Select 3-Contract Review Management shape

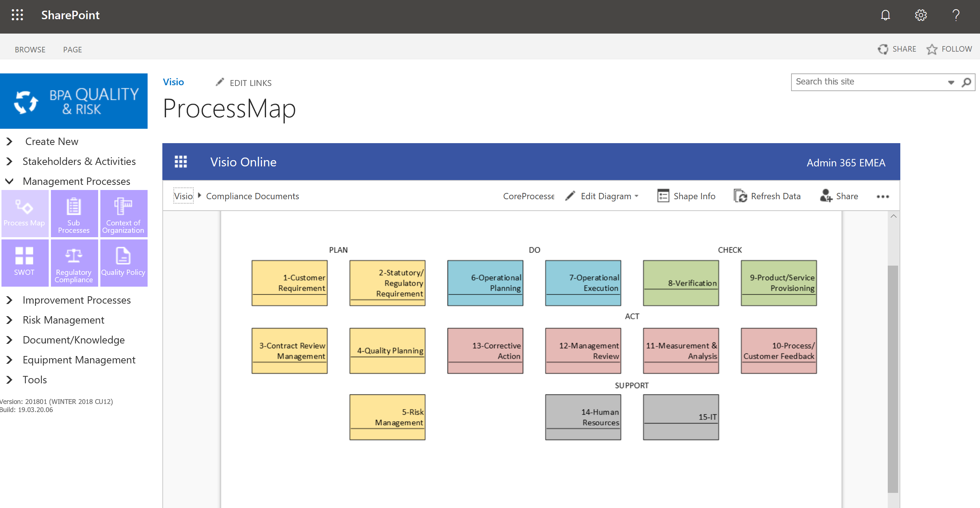pyautogui.click(x=290, y=350)
